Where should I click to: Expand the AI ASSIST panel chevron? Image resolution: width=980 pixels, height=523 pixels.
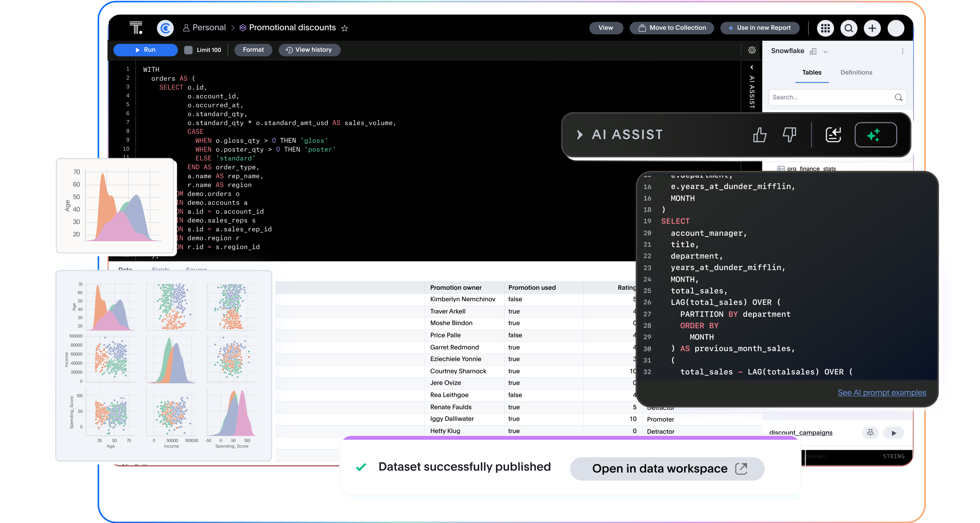(x=580, y=134)
